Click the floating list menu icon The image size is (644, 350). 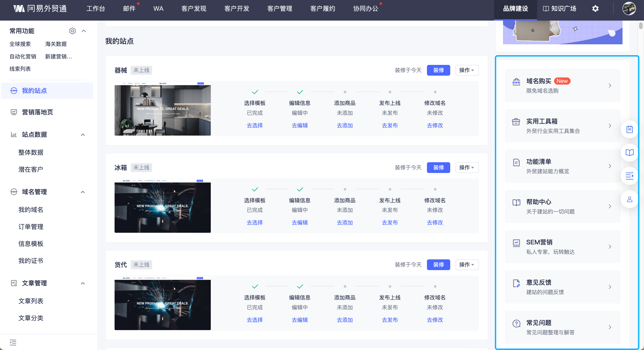(x=629, y=176)
